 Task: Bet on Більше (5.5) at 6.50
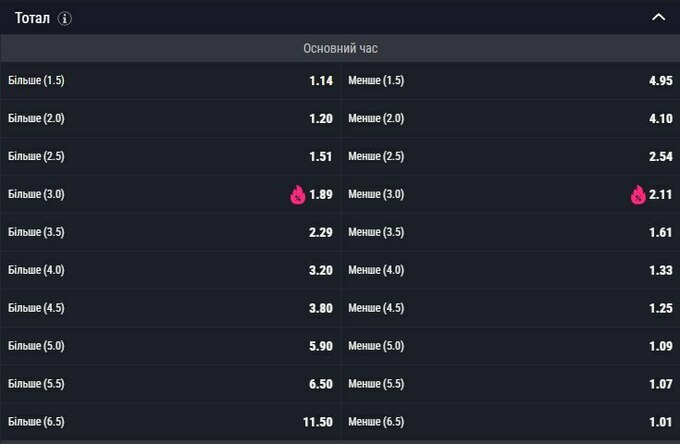170,385
